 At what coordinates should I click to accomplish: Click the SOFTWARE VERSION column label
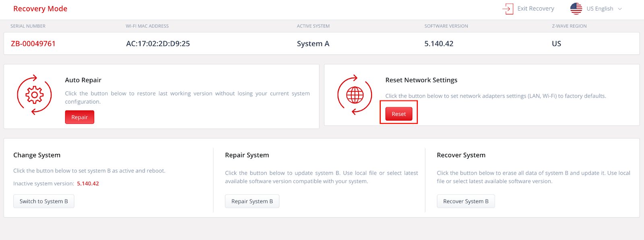tap(446, 26)
